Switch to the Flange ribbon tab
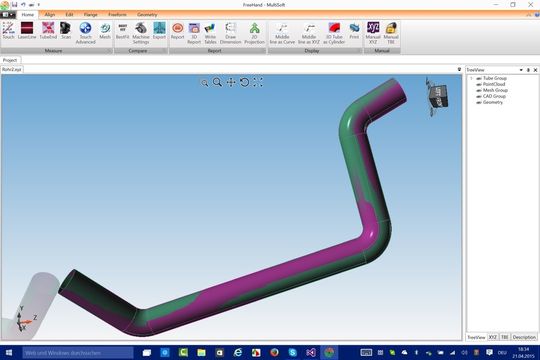Screen dimensions: 540x360 (x=91, y=14)
